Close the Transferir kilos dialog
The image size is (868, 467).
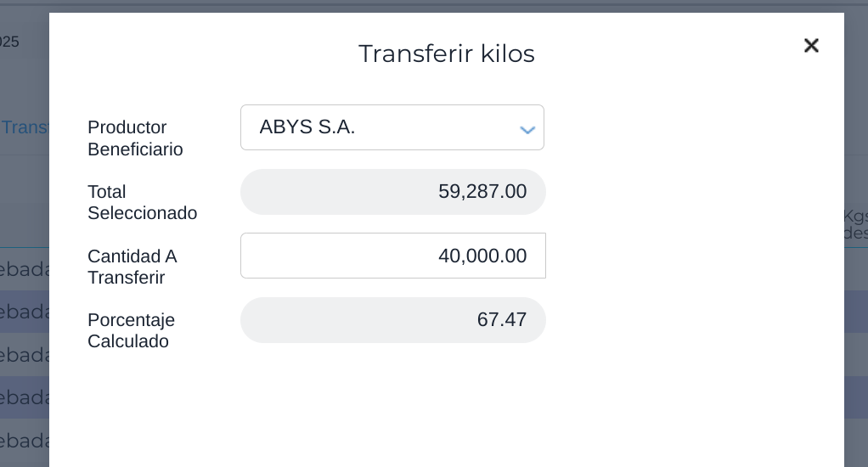(x=811, y=46)
